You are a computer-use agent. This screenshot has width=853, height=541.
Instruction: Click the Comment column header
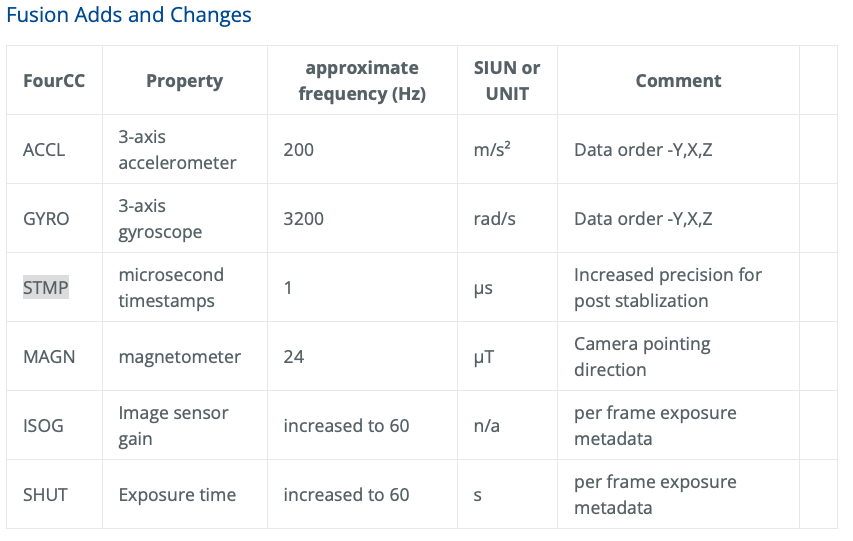click(x=678, y=81)
